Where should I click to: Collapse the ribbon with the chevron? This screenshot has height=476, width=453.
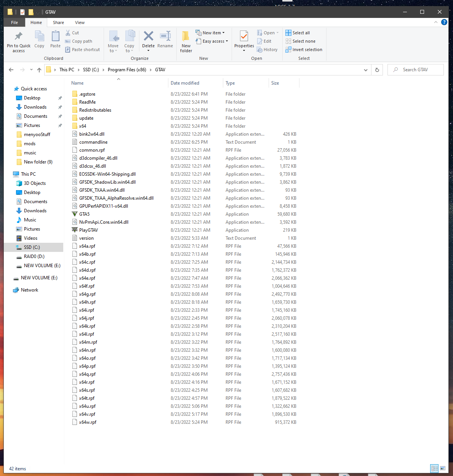tap(436, 22)
